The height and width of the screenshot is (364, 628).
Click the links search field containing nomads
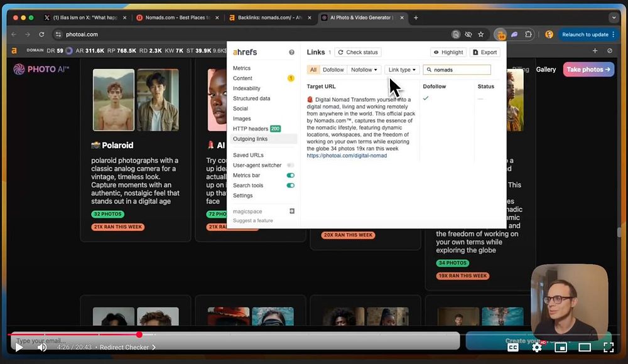(x=457, y=70)
